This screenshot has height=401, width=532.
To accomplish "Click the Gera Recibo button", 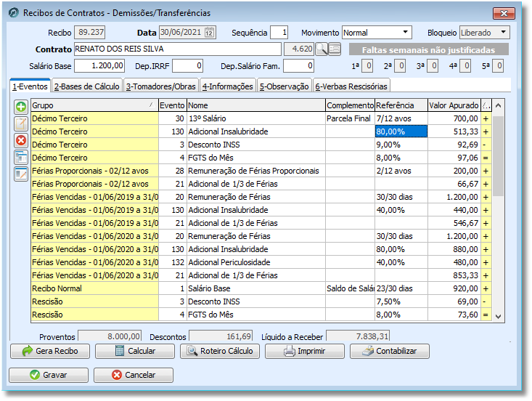I will pyautogui.click(x=50, y=351).
